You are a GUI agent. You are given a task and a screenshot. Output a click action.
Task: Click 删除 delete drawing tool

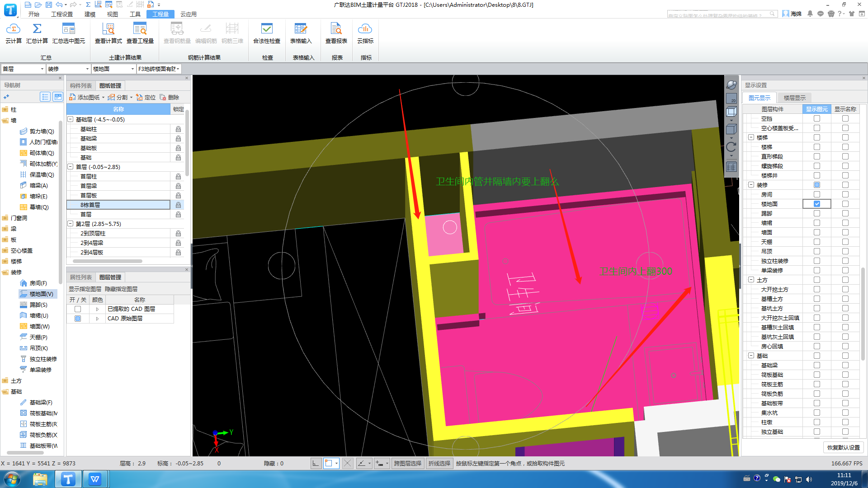coord(170,97)
